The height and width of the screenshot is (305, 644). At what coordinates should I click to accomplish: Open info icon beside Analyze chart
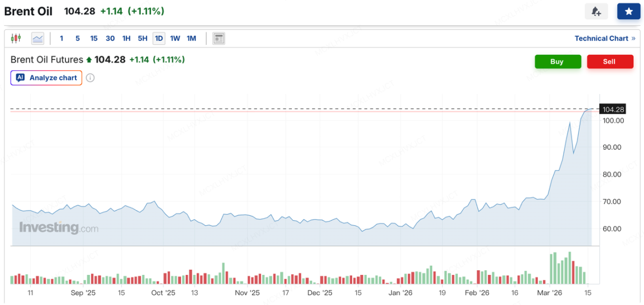coord(90,78)
